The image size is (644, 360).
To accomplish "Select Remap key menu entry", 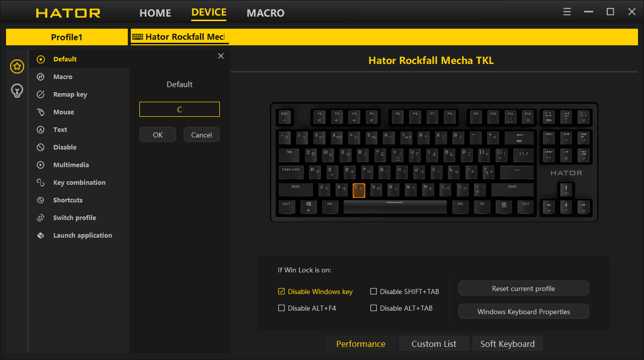I will (x=70, y=95).
